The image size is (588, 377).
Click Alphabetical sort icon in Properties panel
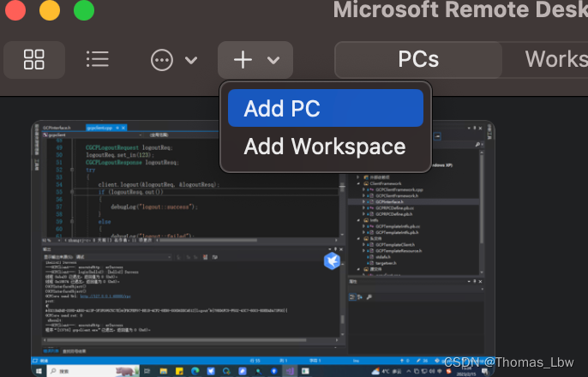[360, 297]
